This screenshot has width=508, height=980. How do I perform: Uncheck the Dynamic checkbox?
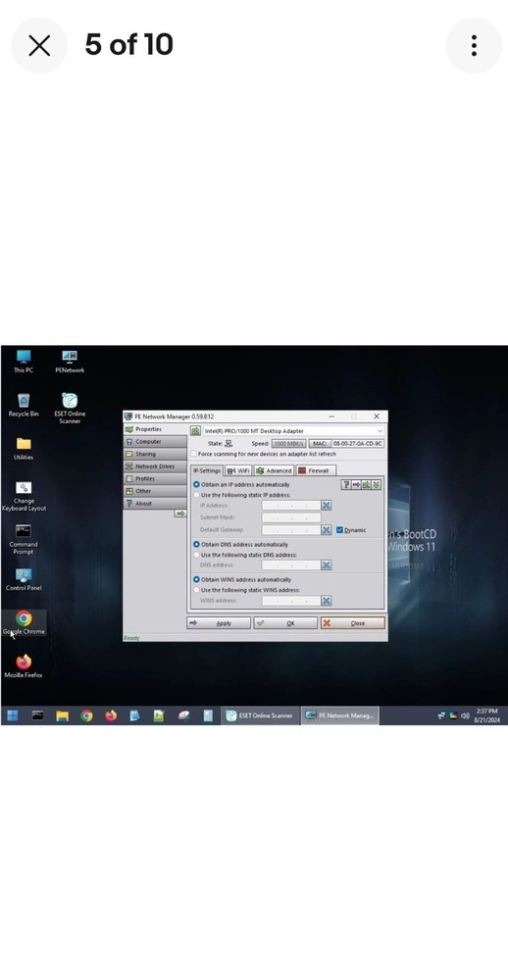339,530
